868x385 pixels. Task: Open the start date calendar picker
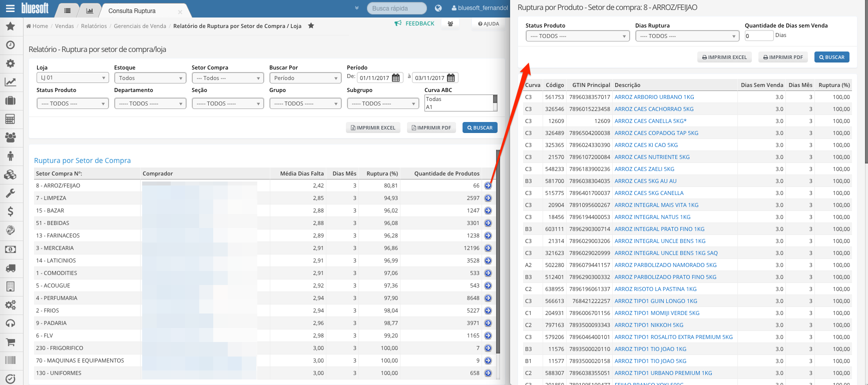(x=396, y=78)
